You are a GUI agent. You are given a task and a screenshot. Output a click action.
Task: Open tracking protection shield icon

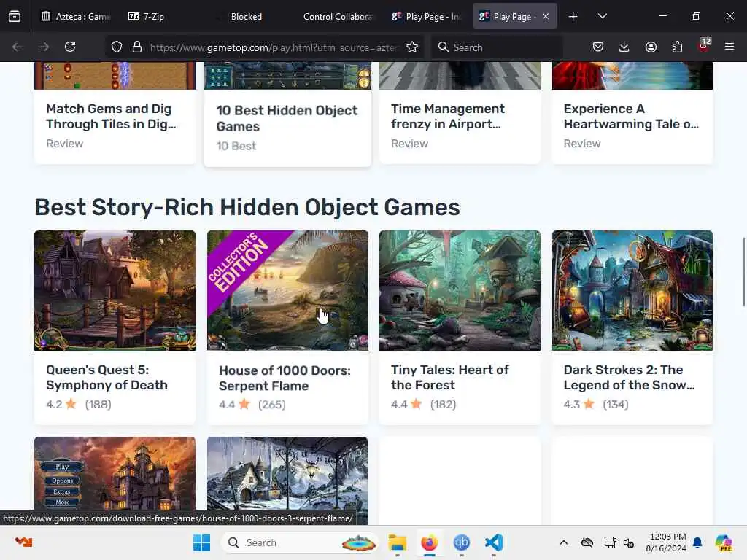pyautogui.click(x=117, y=47)
